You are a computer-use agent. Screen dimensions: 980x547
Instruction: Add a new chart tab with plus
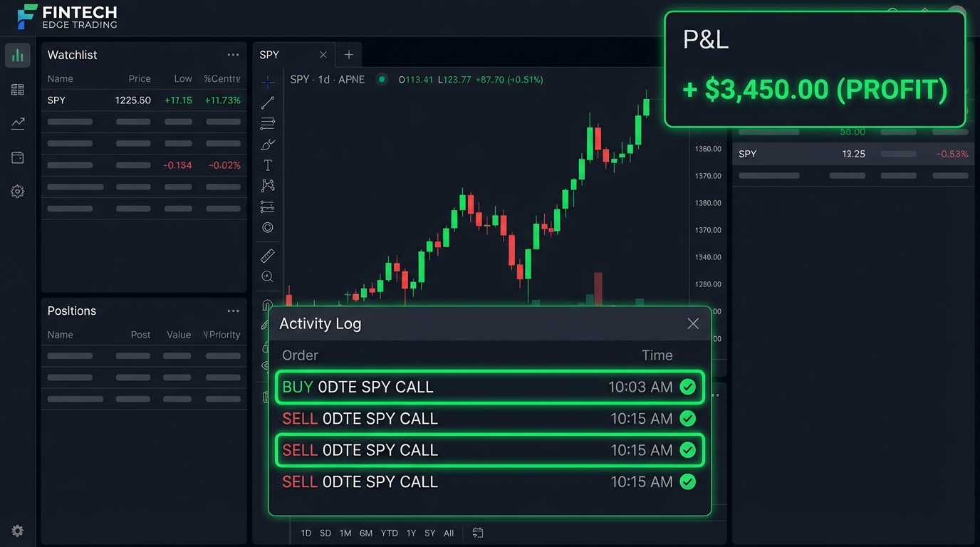(349, 55)
